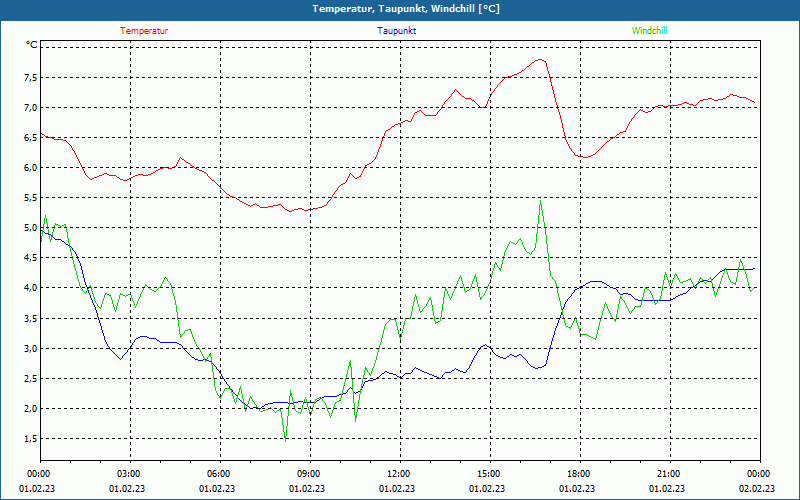Click the 02.02.23 date label
This screenshot has width=800, height=500.
click(757, 489)
